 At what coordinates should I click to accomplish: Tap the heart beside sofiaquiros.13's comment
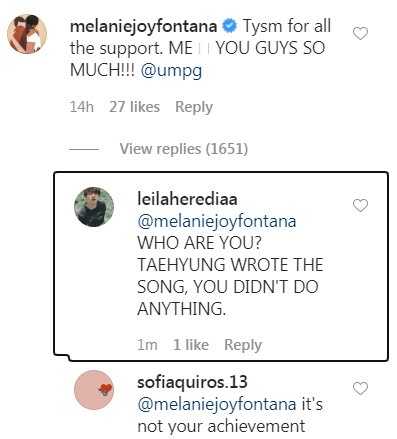[x=360, y=388]
